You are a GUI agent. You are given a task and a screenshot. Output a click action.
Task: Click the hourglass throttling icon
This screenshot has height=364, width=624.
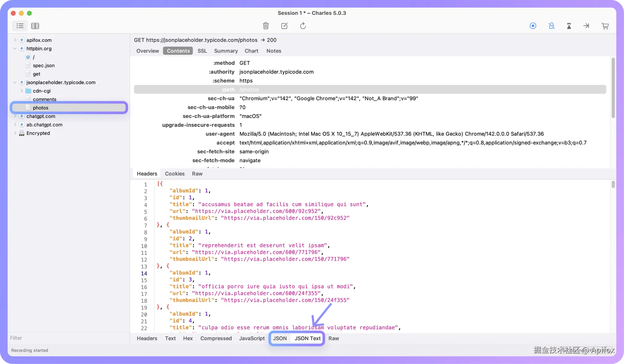pos(569,26)
